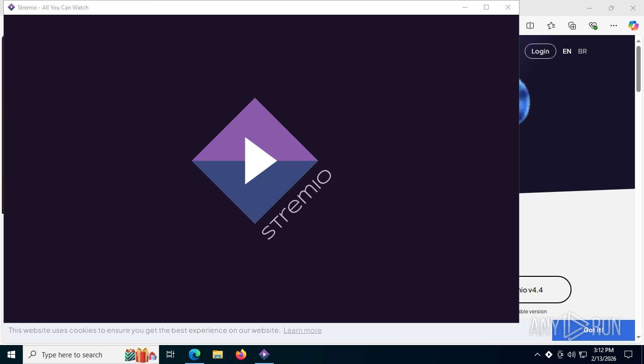Open split screen icon in Edge toolbar
This screenshot has width=644, height=364.
(530, 26)
